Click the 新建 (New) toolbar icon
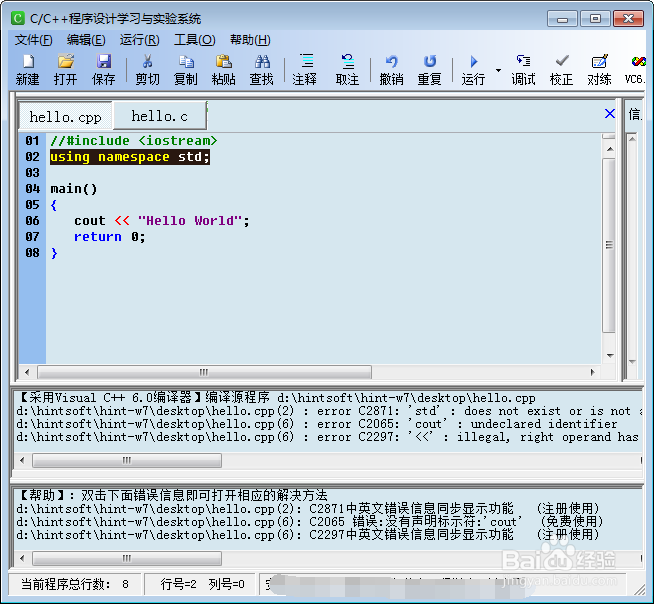This screenshot has height=604, width=654. [x=28, y=70]
